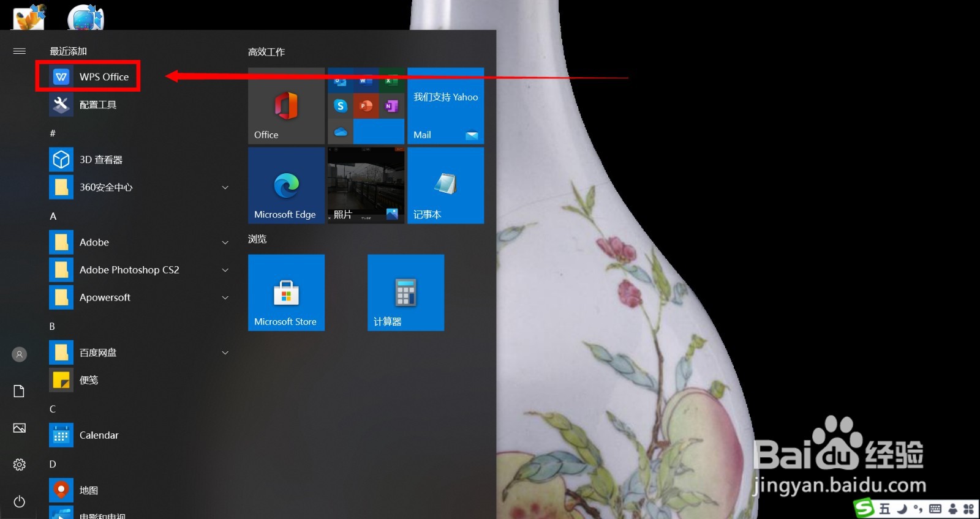Open the Sogou user account icon
980x519 pixels.
(x=952, y=509)
